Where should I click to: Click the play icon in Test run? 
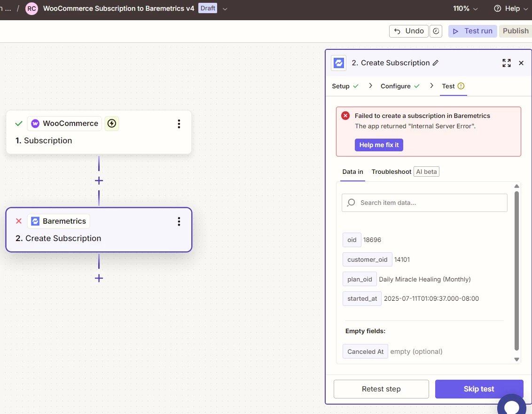(456, 31)
